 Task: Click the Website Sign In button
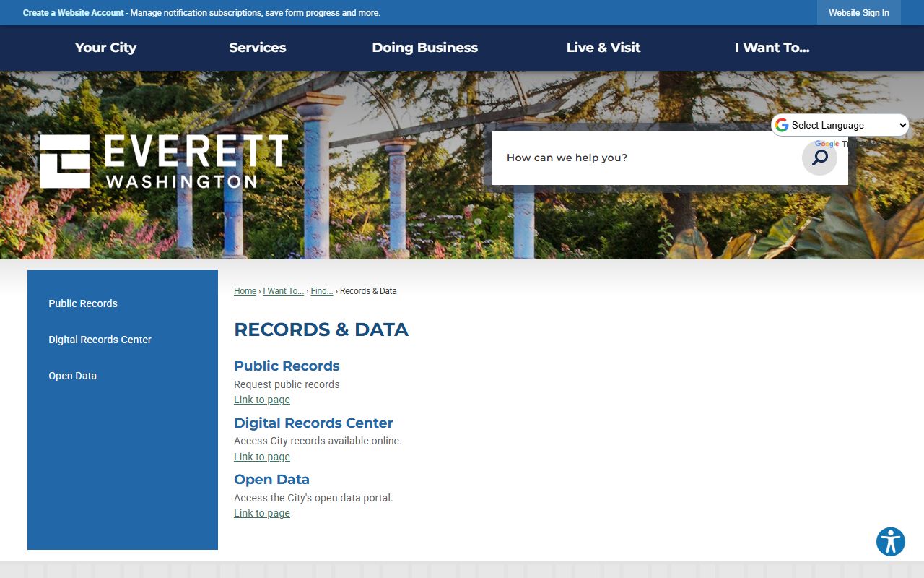click(x=859, y=13)
